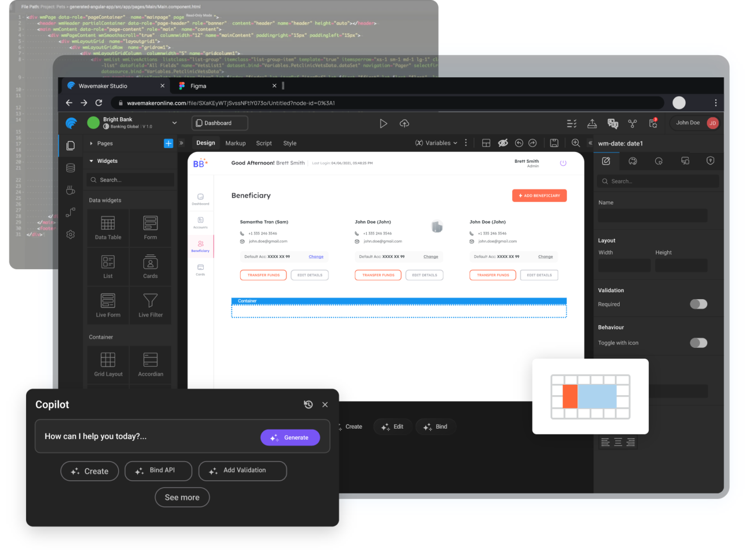
Task: Click the Generate button in Copilot
Action: [x=290, y=437]
